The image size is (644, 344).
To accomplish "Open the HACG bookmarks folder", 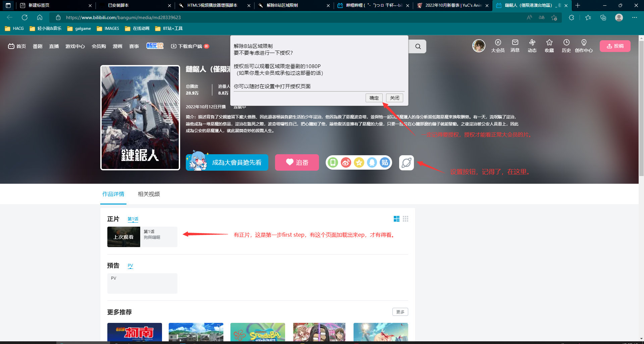I will [x=14, y=28].
